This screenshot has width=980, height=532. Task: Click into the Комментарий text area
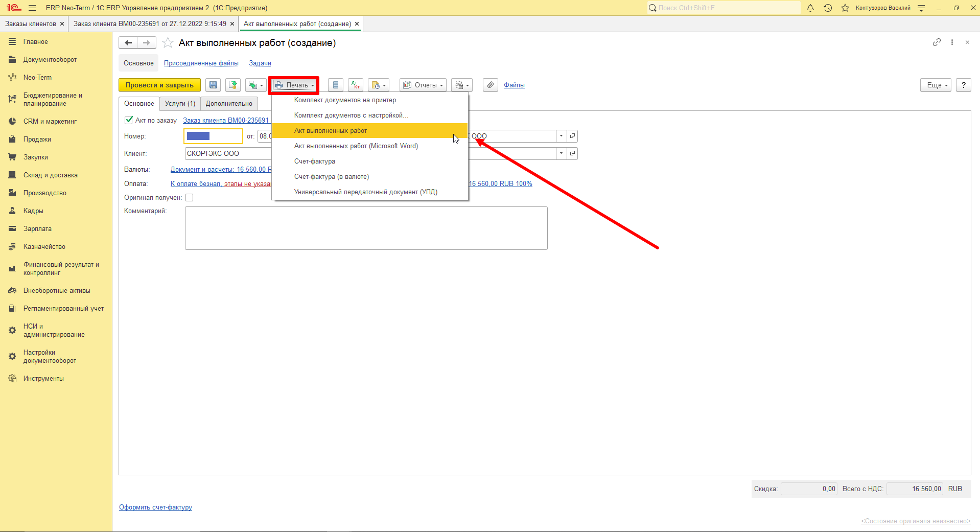(x=366, y=228)
